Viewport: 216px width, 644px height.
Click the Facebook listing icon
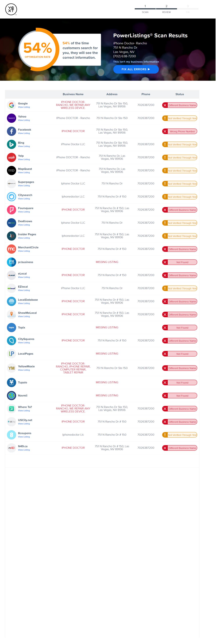pos(12,131)
